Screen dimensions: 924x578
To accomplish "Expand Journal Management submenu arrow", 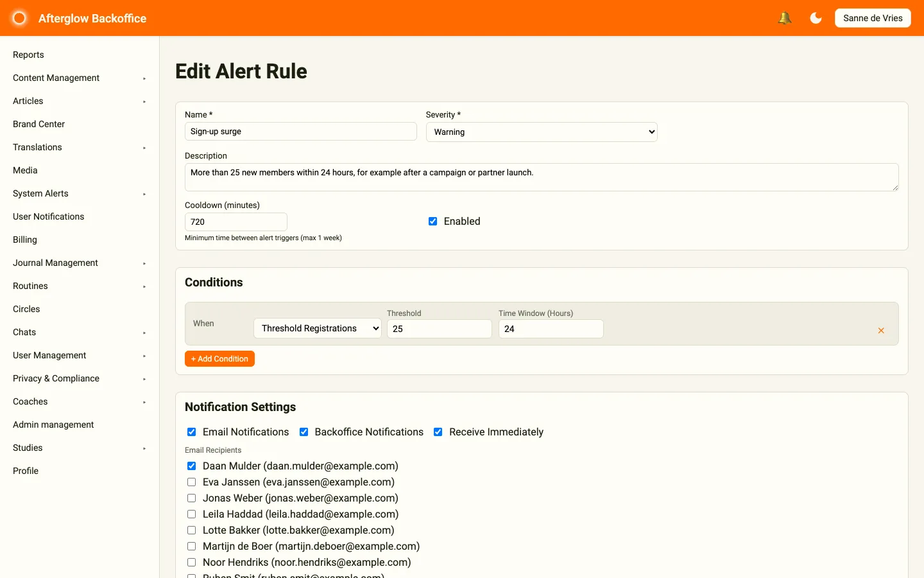I will tap(144, 263).
